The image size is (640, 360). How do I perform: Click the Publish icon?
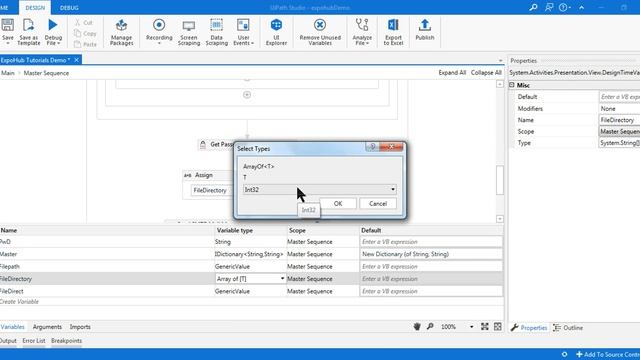click(x=424, y=29)
